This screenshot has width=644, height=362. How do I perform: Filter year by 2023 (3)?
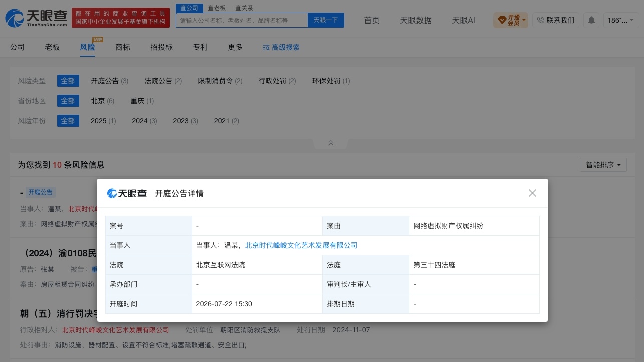click(185, 121)
